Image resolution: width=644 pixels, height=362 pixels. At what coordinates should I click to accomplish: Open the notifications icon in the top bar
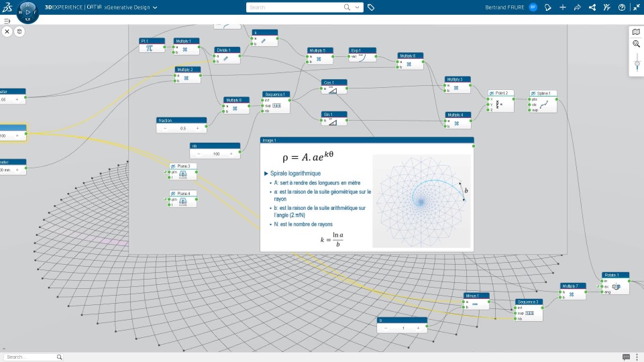[x=548, y=7]
